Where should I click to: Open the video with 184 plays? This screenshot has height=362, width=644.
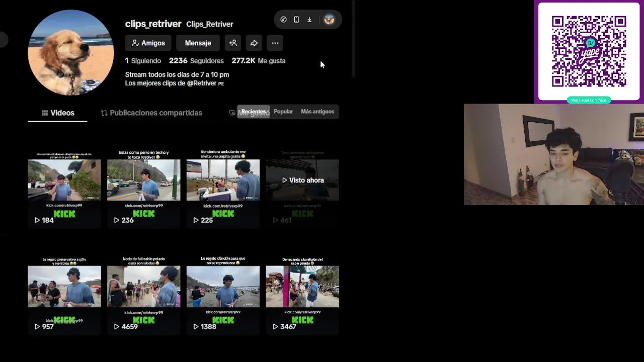click(x=64, y=180)
